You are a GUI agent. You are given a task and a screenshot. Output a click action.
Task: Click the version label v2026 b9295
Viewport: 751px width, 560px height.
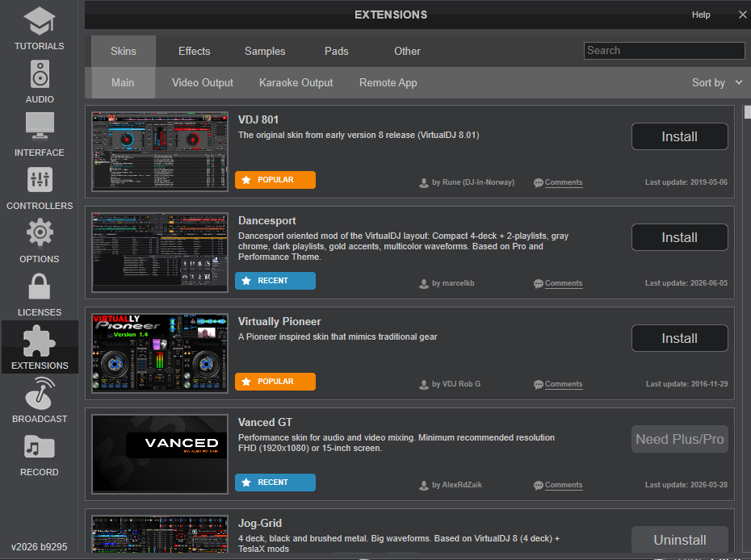coord(40,546)
